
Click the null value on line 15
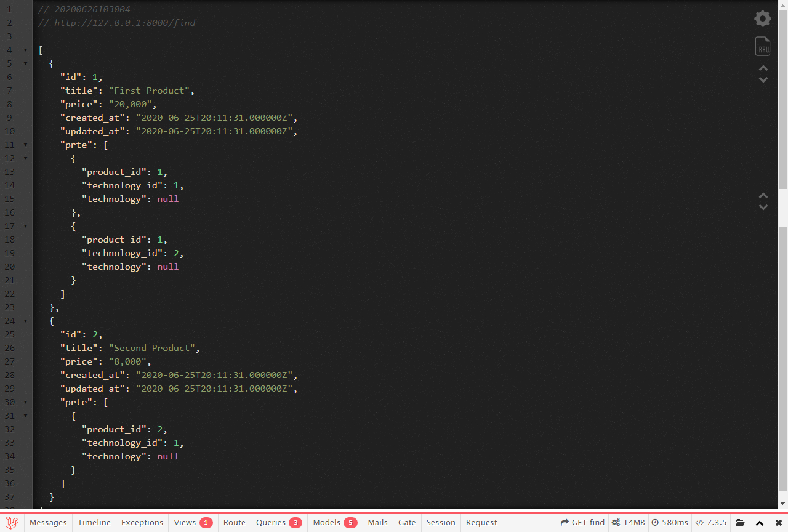pos(168,199)
